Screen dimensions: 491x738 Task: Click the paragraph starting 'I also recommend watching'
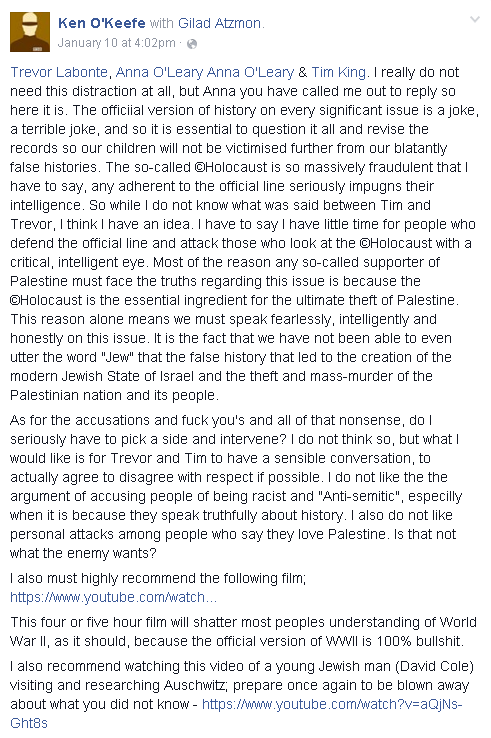242,695
